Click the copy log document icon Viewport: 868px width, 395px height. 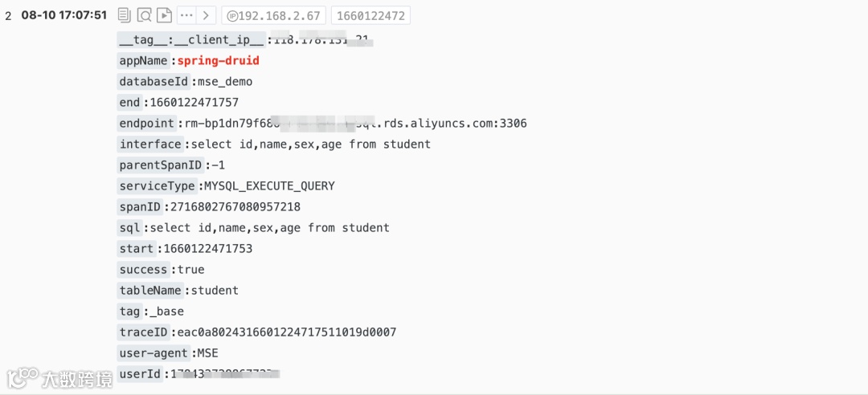[125, 15]
